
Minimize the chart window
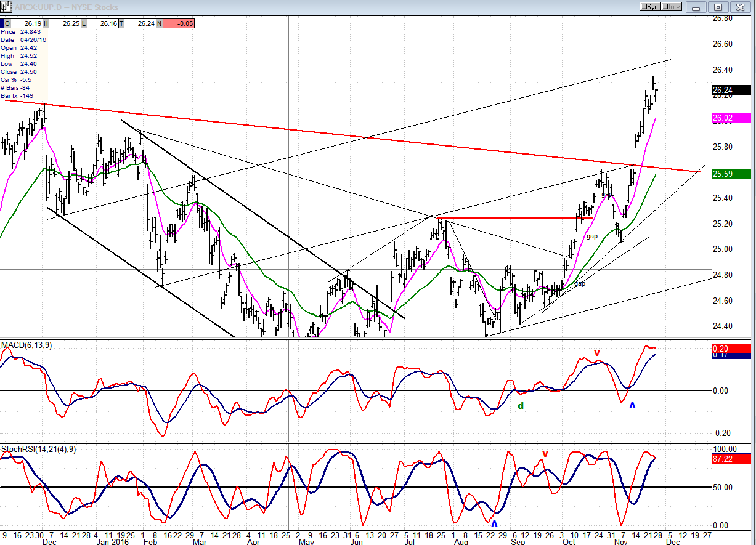tap(697, 7)
